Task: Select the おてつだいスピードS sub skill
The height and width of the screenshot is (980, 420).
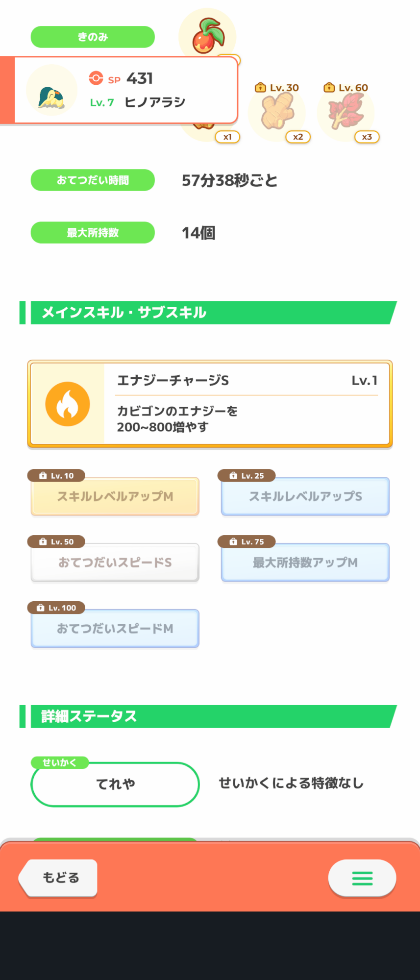Action: coord(115,563)
